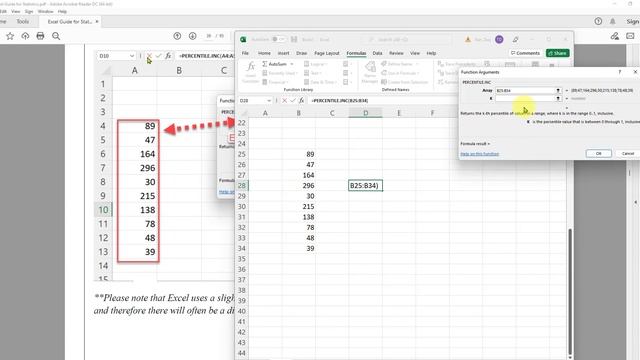Open the Function Arguments help question mark
This screenshot has width=640, height=360.
(x=620, y=72)
